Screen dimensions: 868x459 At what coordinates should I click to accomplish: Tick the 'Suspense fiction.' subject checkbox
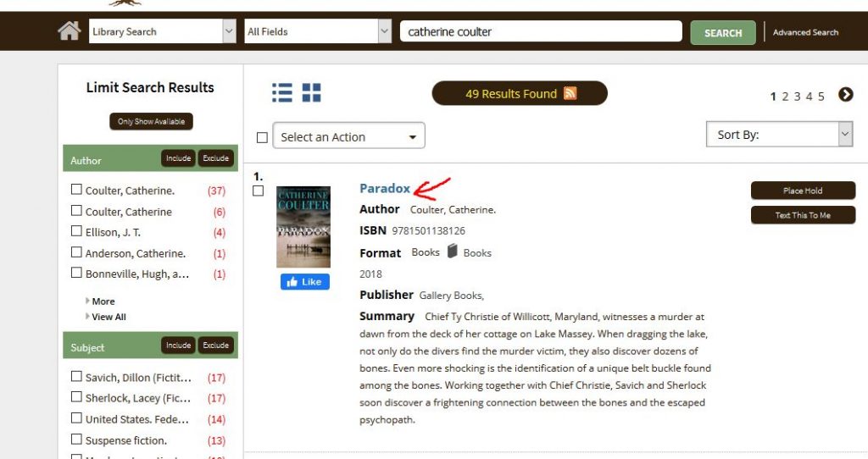76,439
